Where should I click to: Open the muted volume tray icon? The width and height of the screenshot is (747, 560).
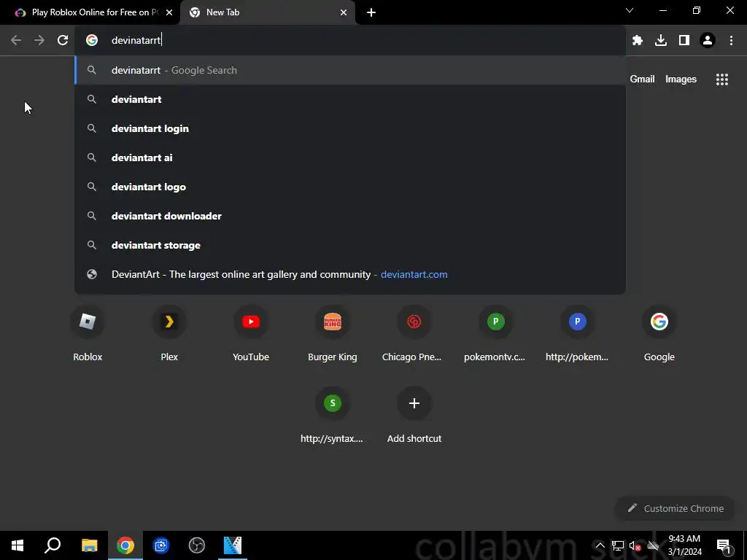[x=635, y=545]
